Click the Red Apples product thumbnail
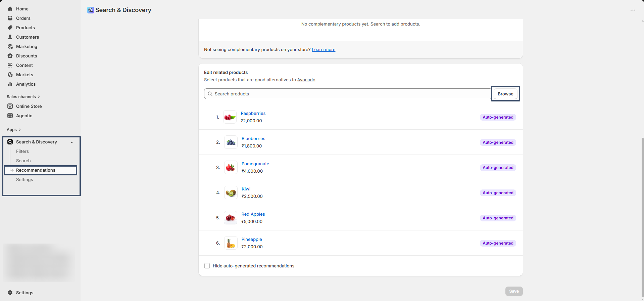 231,218
